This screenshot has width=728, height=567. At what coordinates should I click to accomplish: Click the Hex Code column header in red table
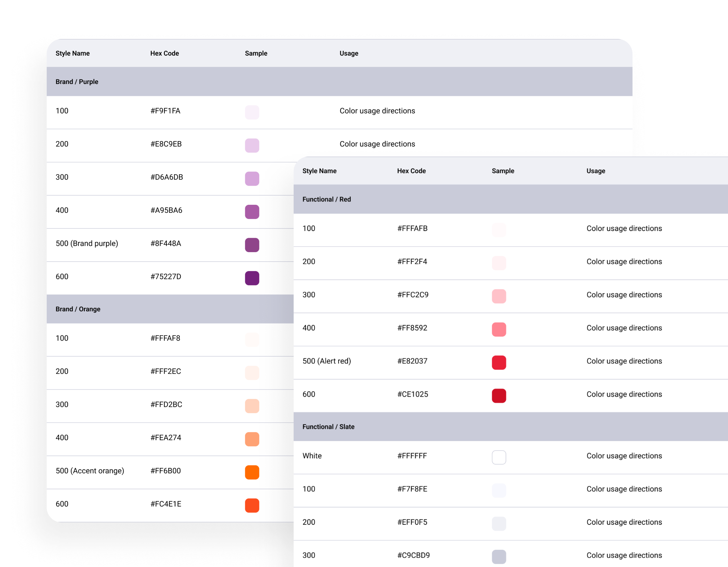[x=411, y=171]
